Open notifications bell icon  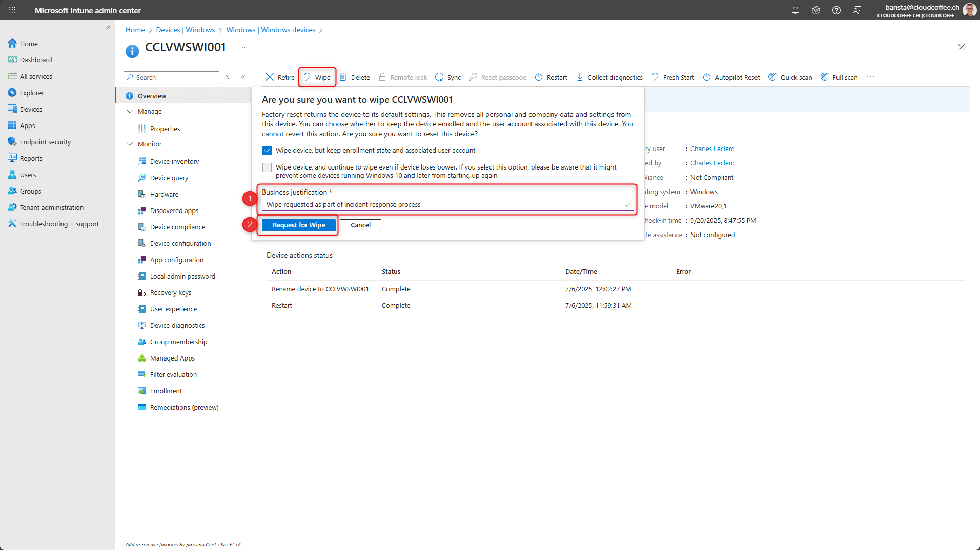point(795,10)
